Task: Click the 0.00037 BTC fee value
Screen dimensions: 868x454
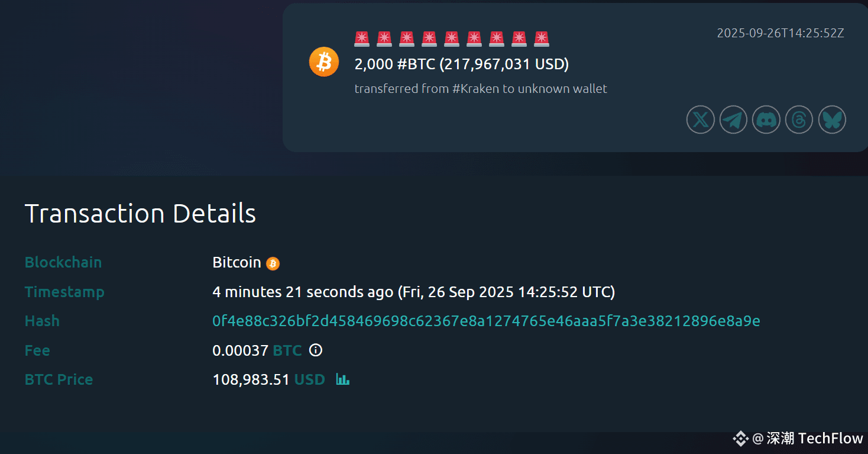Action: point(257,350)
